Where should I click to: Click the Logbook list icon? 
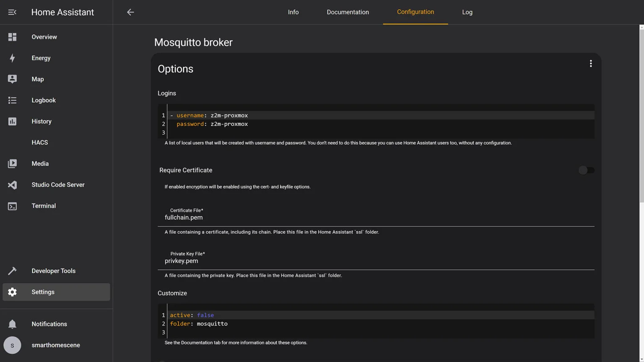click(x=12, y=100)
